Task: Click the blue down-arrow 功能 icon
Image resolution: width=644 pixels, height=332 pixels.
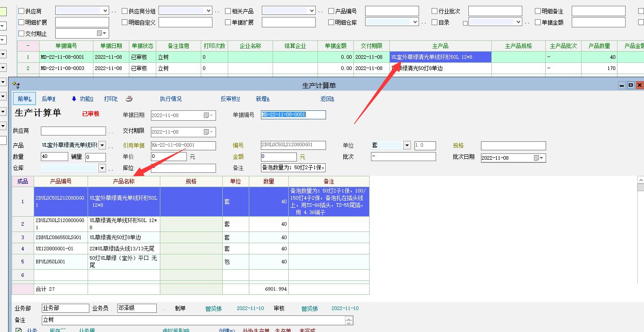Action: click(x=74, y=99)
